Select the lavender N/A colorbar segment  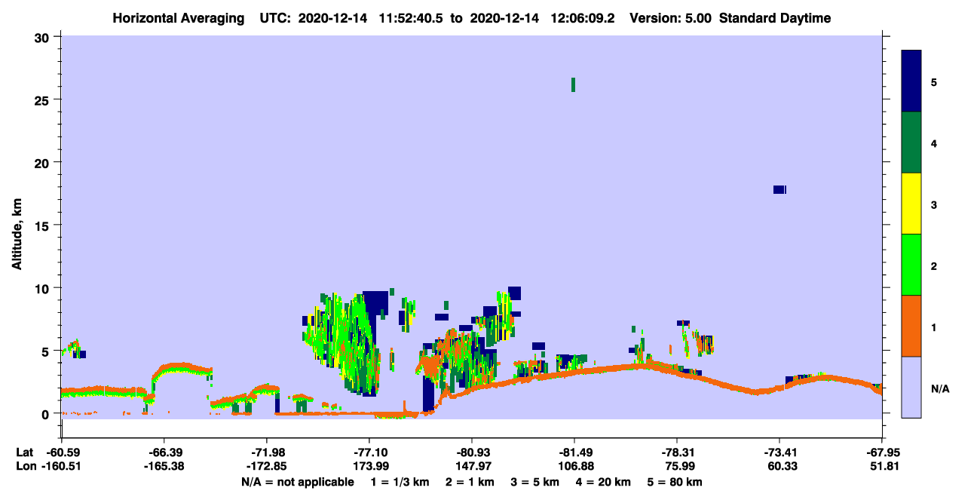point(911,387)
